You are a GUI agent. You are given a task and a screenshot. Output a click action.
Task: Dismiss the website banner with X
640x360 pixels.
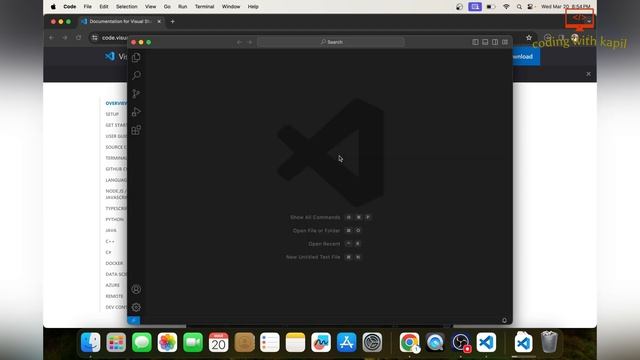point(589,74)
